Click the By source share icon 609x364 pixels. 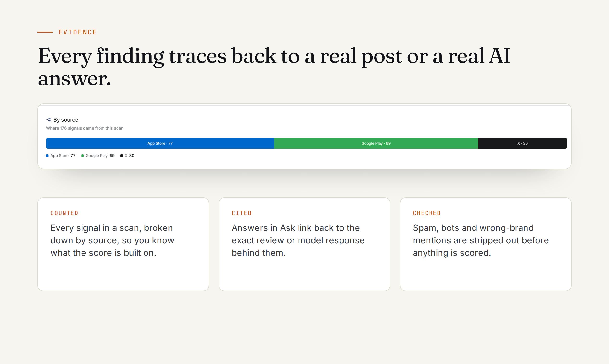[49, 120]
